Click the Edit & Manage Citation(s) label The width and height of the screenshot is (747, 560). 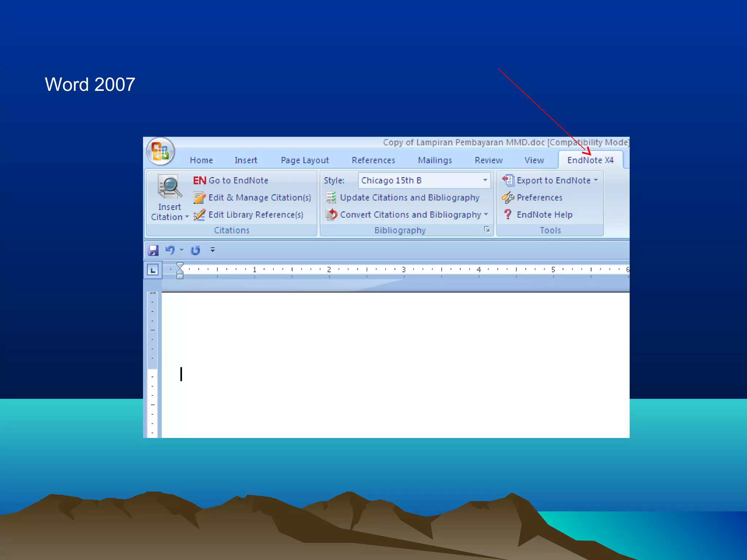coord(260,198)
